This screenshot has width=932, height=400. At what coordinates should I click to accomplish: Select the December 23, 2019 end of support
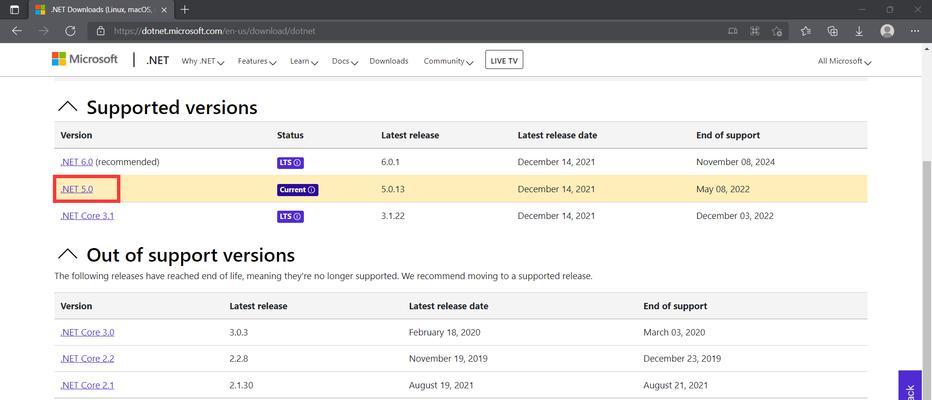pyautogui.click(x=682, y=359)
